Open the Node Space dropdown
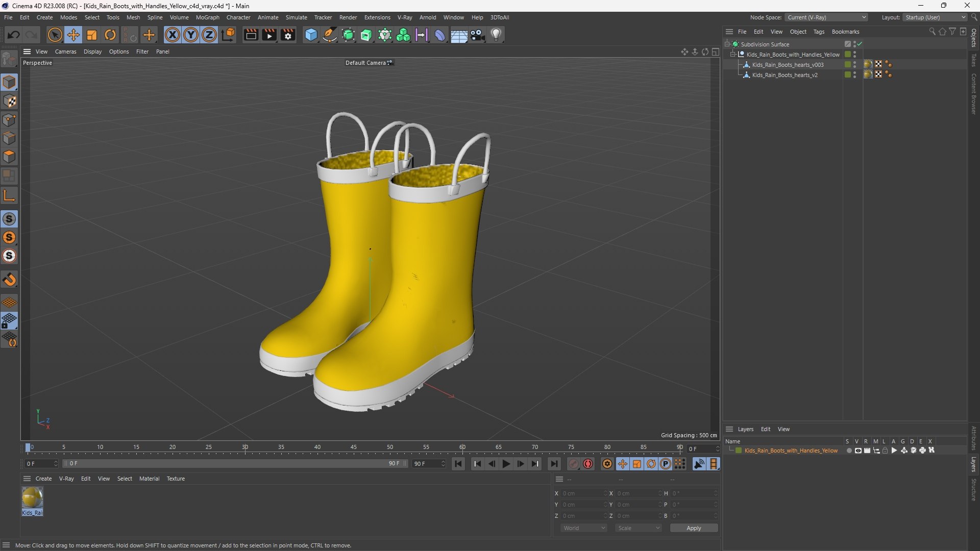This screenshot has height=551, width=980. click(x=826, y=17)
